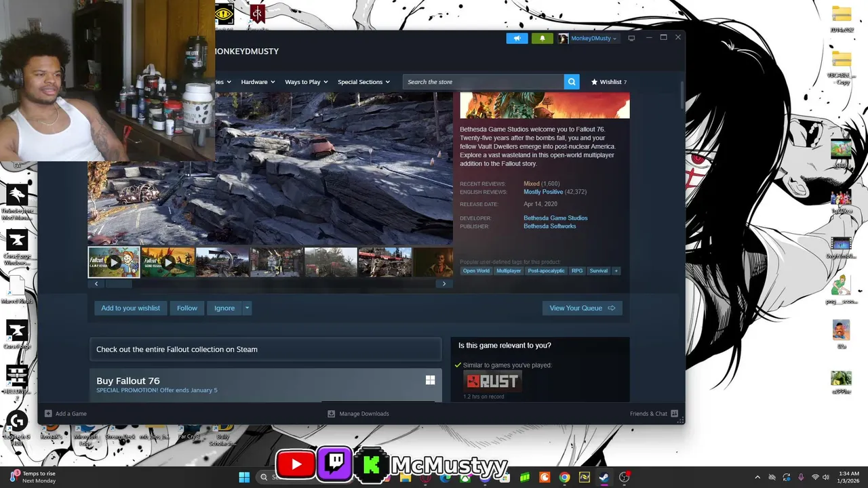Screen dimensions: 868x488
Task: Click Add a Game text
Action: click(x=71, y=413)
